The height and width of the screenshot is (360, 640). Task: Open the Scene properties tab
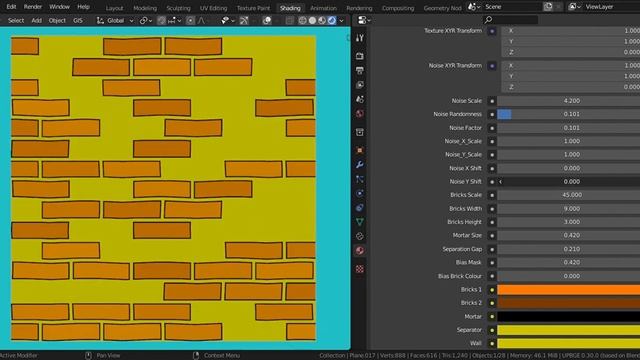coord(360,99)
